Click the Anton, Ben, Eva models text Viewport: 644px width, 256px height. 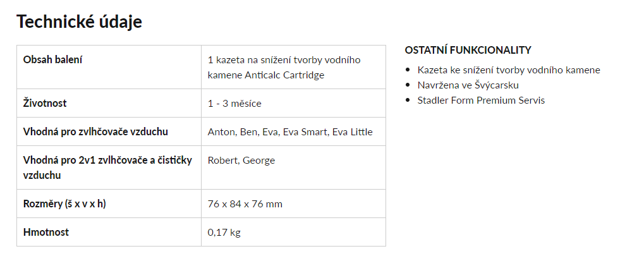tap(290, 132)
